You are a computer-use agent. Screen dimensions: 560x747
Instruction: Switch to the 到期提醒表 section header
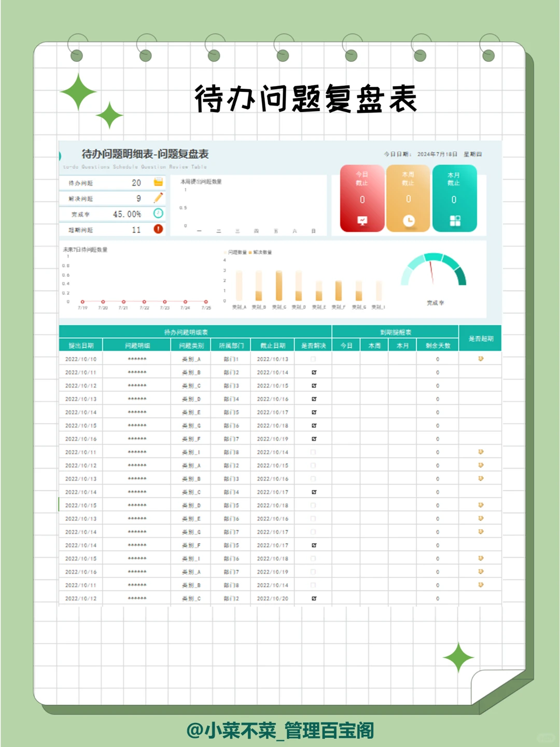coord(395,331)
